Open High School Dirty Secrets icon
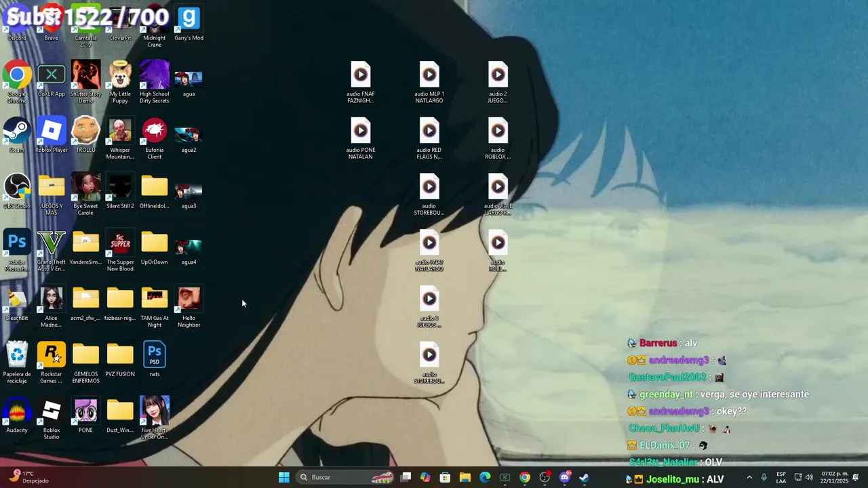 click(155, 81)
